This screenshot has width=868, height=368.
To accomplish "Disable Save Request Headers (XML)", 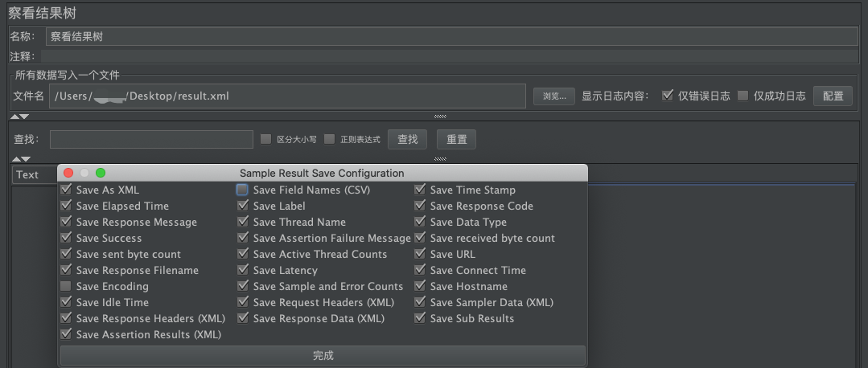I will [x=242, y=301].
